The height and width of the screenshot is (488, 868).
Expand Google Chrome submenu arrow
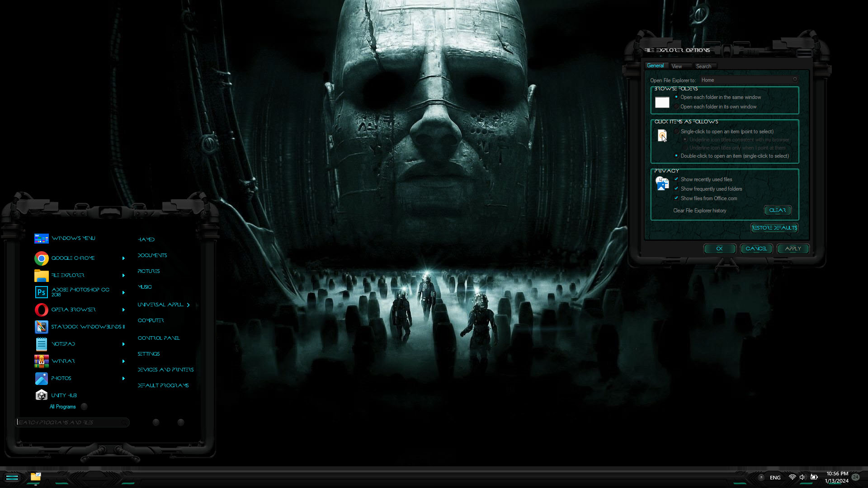click(x=123, y=258)
